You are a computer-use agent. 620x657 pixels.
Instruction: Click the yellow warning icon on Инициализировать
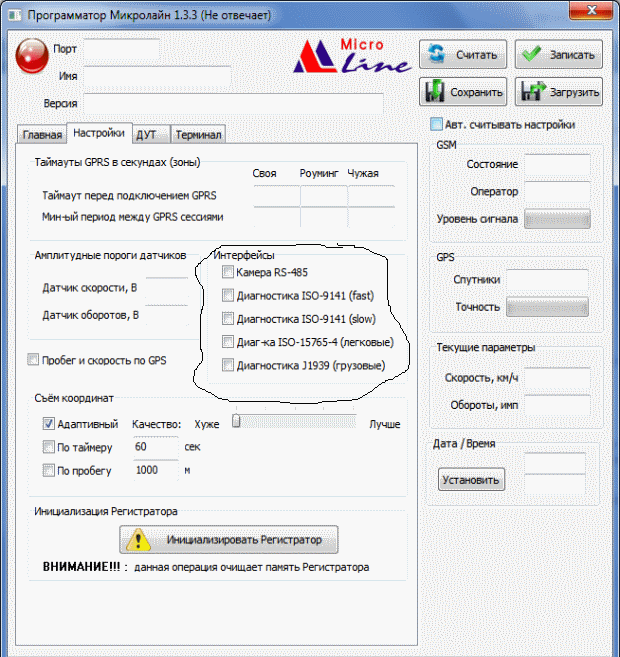[x=141, y=540]
